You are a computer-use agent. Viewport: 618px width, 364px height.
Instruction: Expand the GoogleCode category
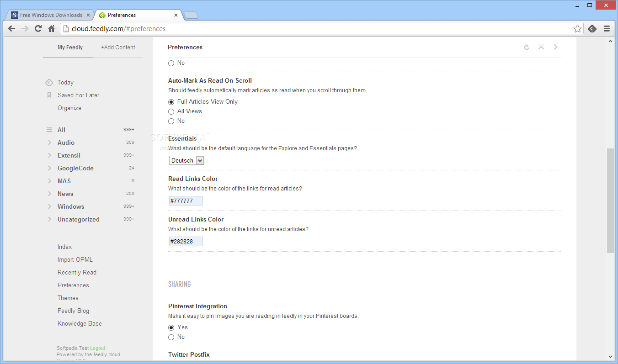49,168
